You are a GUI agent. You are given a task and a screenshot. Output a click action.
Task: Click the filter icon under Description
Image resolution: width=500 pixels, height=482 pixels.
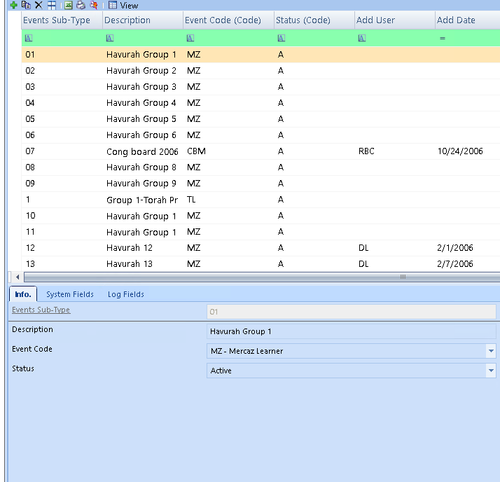[x=110, y=38]
